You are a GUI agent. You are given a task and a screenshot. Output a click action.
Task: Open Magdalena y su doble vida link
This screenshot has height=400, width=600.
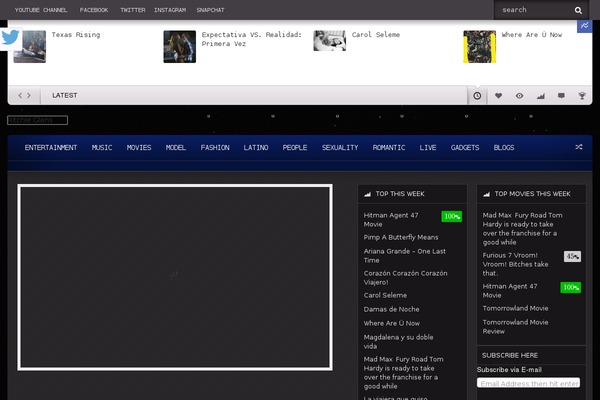pyautogui.click(x=398, y=341)
